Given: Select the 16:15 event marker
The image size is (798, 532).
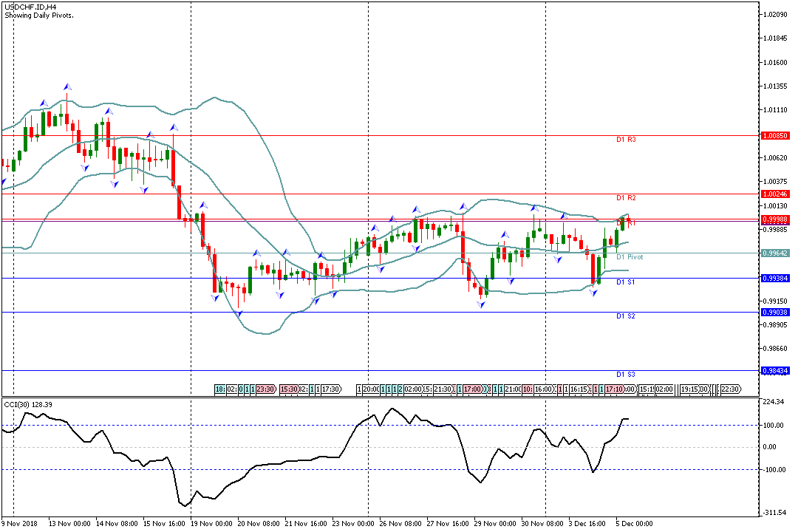Looking at the screenshot, I should click(579, 389).
